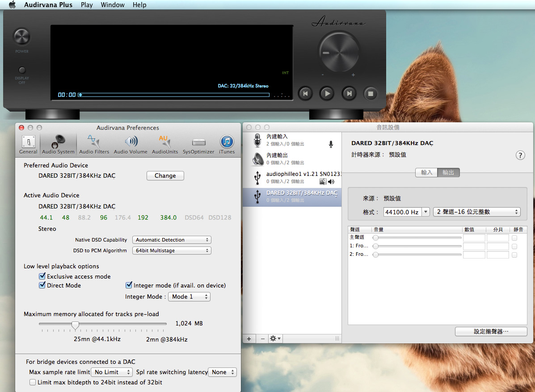Open Audio Filters preferences

coord(94,145)
